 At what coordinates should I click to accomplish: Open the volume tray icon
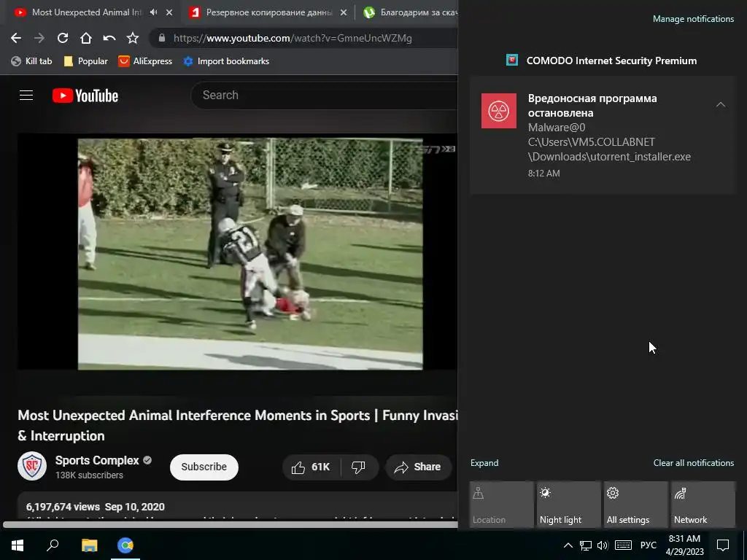pos(603,545)
